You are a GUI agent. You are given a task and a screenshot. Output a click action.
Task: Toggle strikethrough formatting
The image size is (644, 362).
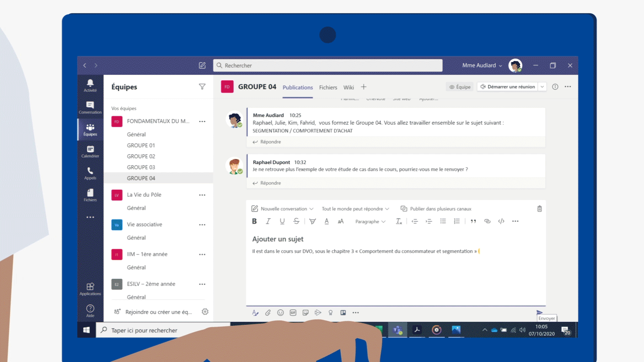pos(296,221)
